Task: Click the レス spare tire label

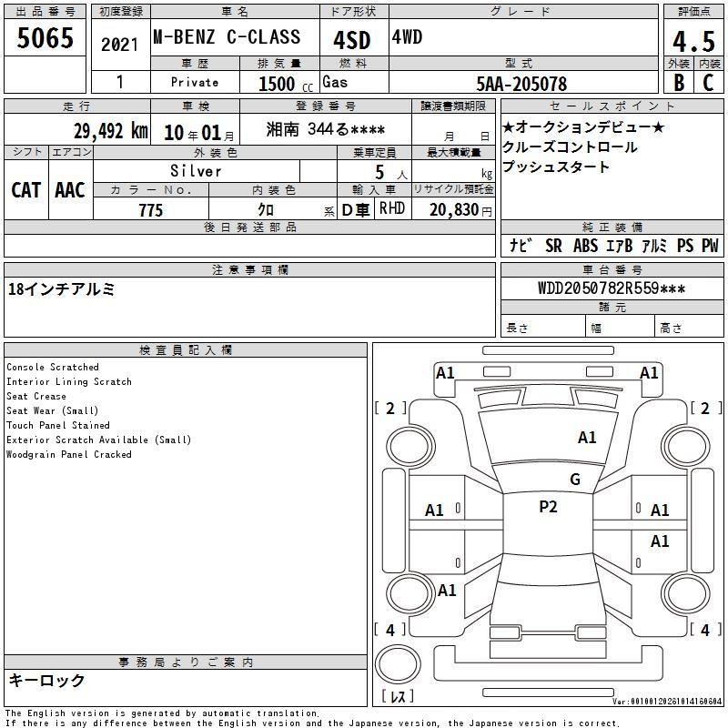Action: 398,696
